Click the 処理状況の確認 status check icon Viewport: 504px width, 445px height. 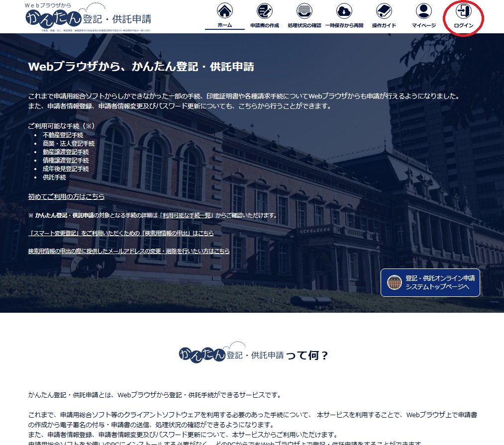[x=304, y=10]
